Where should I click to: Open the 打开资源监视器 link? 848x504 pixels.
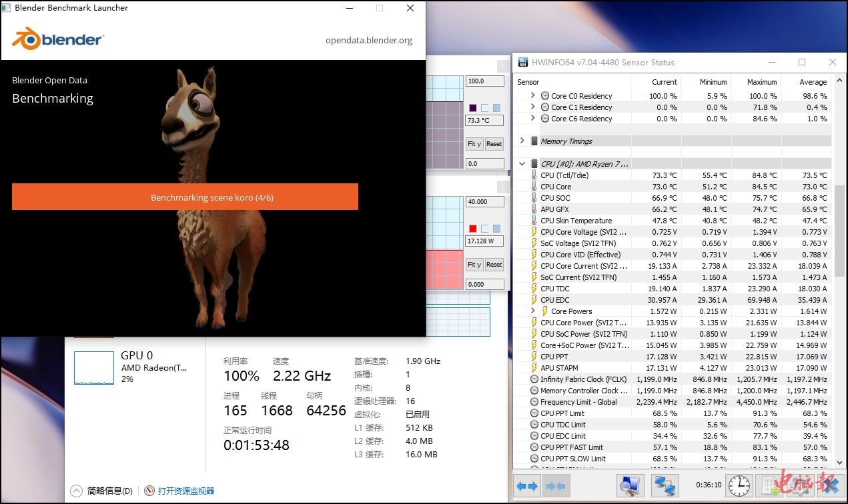[186, 491]
